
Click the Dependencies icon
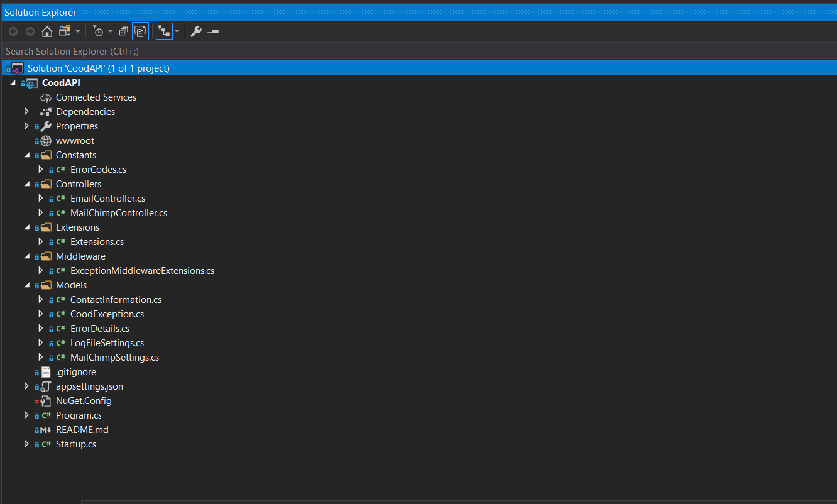tap(46, 112)
